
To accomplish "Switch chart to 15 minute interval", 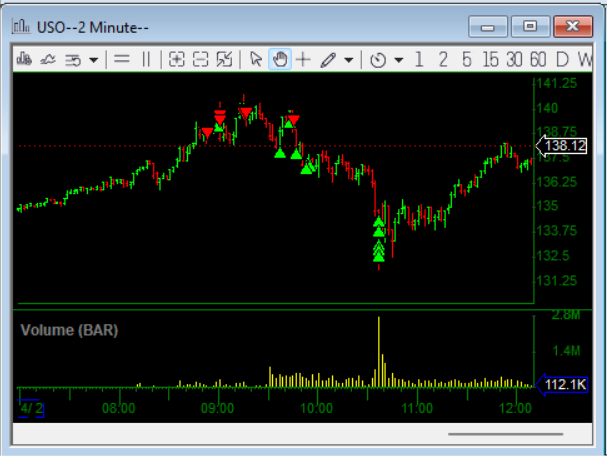I will 490,60.
